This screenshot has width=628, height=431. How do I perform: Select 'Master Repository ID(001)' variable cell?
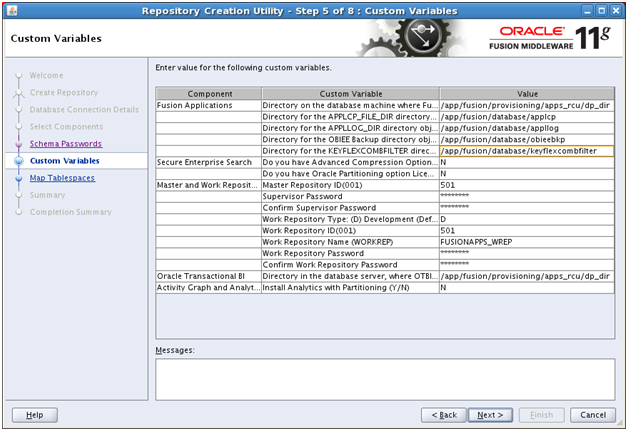click(x=350, y=185)
